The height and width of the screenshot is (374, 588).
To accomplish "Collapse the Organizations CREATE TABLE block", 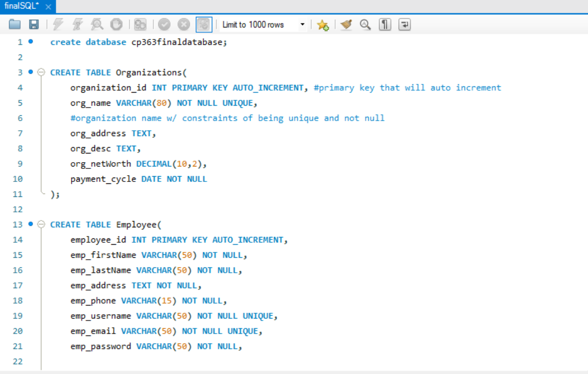I will tap(41, 72).
